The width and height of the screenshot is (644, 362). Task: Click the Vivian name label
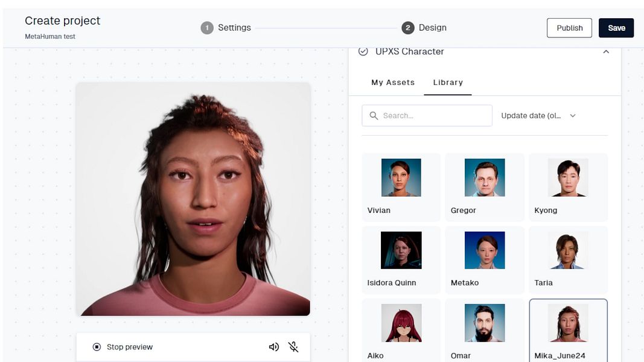coord(378,210)
